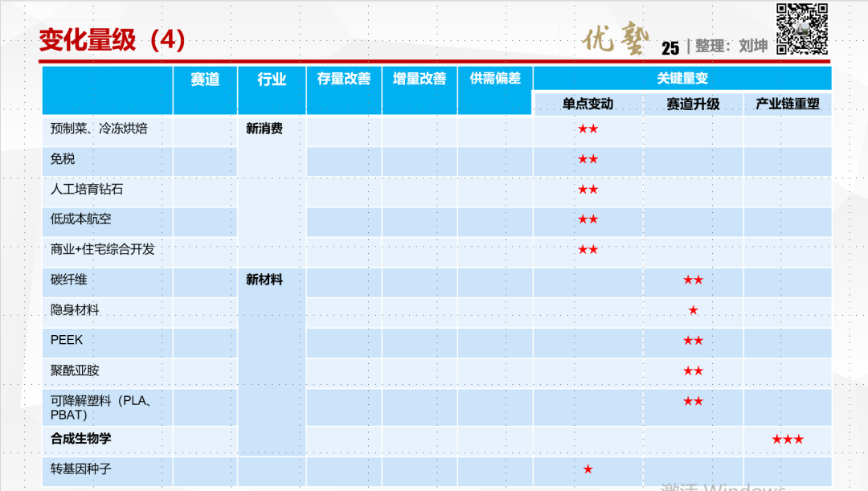The width and height of the screenshot is (868, 491).
Task: Click the 优塾 calligraphy logo
Action: [x=616, y=39]
